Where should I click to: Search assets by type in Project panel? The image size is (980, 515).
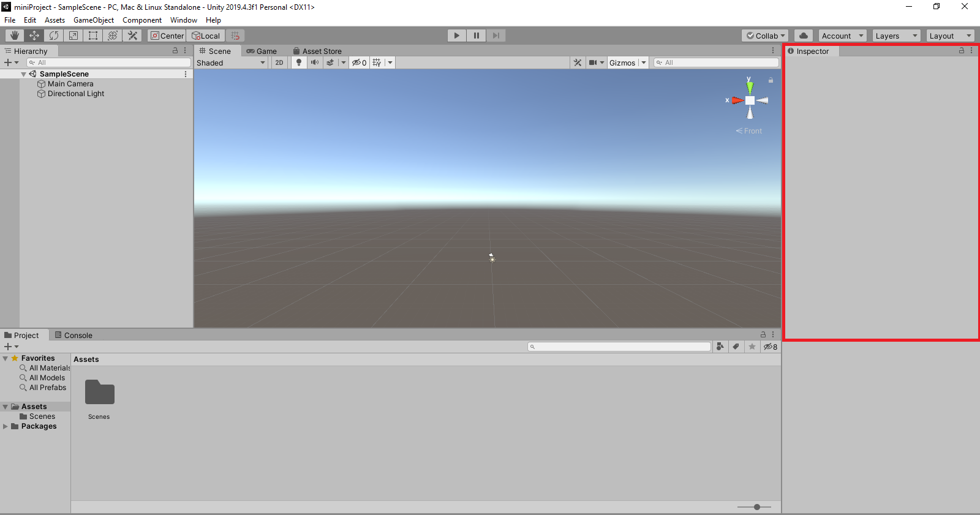720,347
